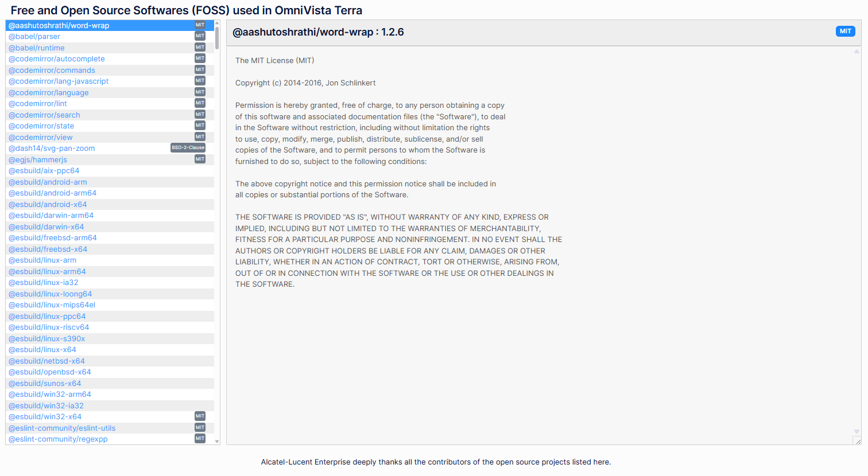This screenshot has height=476, width=868.
Task: Click the MIT badge beside @esbuild/win32-x64
Action: tap(200, 416)
